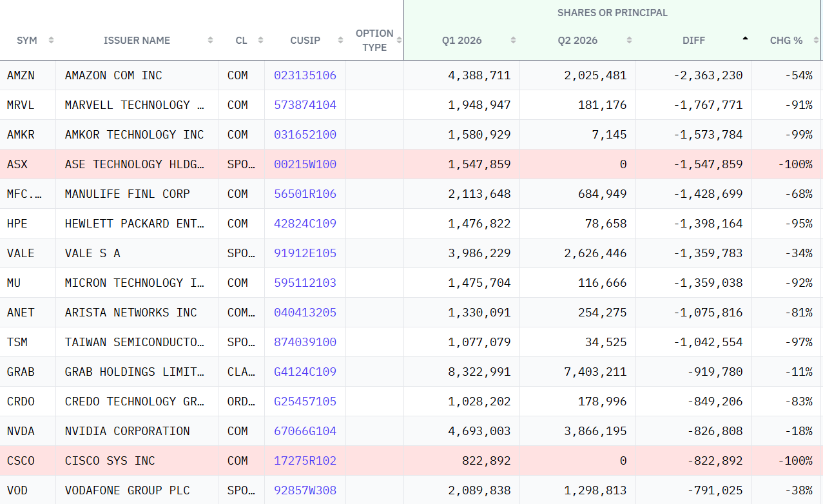Sort by OPTION TYPE sort icon
823x504 pixels.
[x=399, y=40]
